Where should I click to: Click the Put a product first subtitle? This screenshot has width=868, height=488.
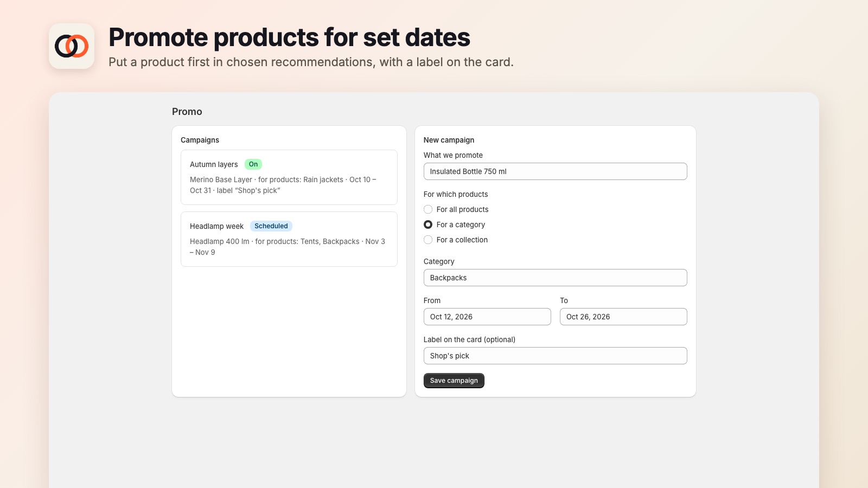pos(311,62)
